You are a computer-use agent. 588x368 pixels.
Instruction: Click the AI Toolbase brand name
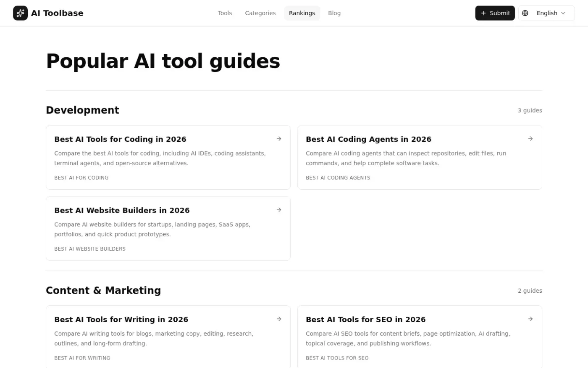coord(57,13)
